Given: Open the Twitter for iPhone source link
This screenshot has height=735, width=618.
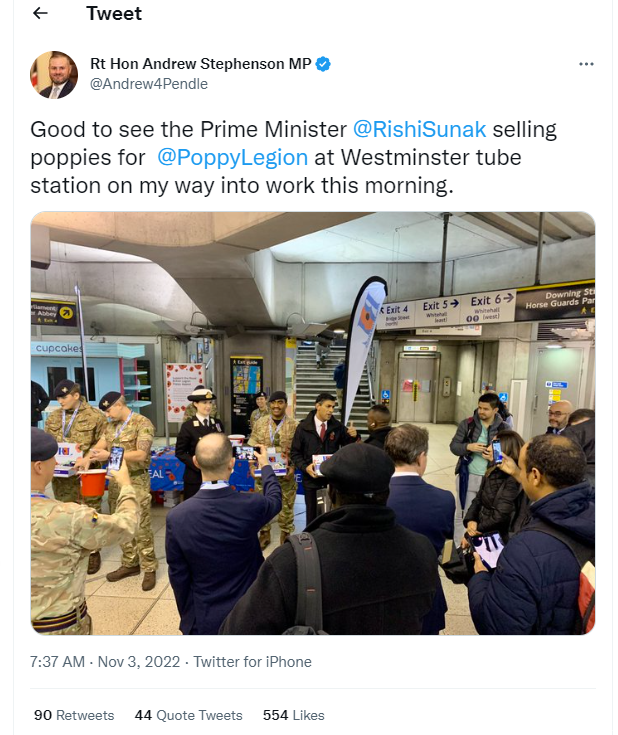Looking at the screenshot, I should click(253, 662).
